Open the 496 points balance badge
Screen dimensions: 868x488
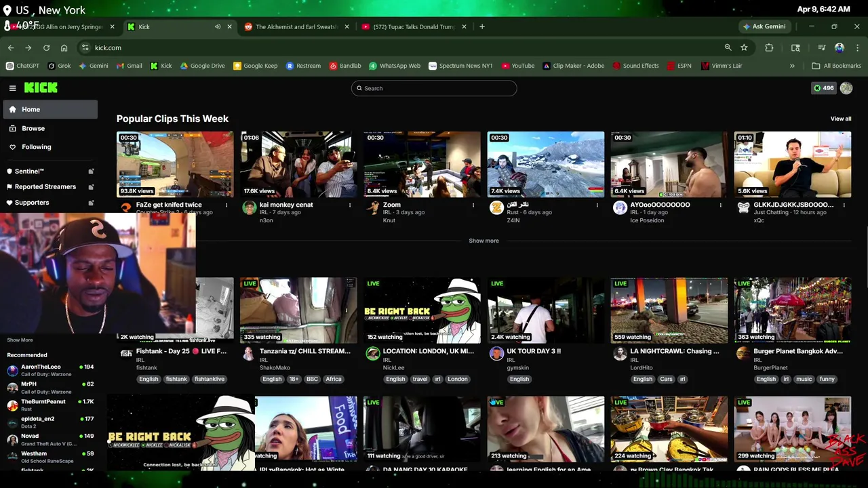click(824, 88)
